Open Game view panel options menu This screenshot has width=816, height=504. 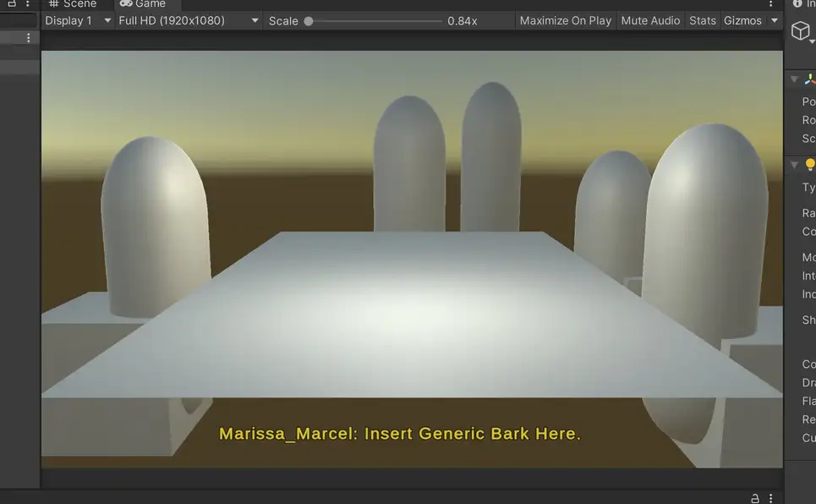770,4
